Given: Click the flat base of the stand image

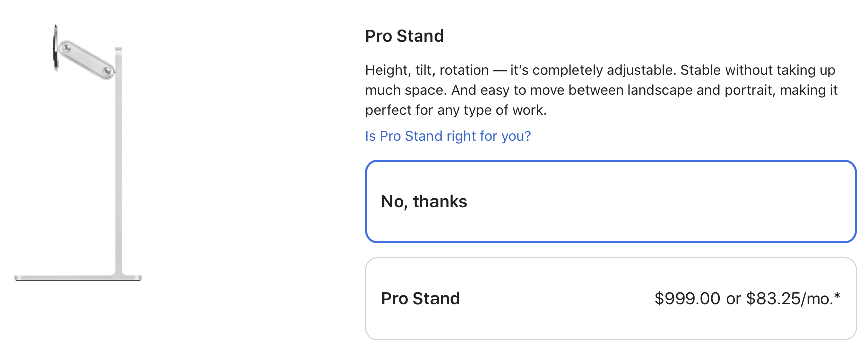Looking at the screenshot, I should [78, 278].
